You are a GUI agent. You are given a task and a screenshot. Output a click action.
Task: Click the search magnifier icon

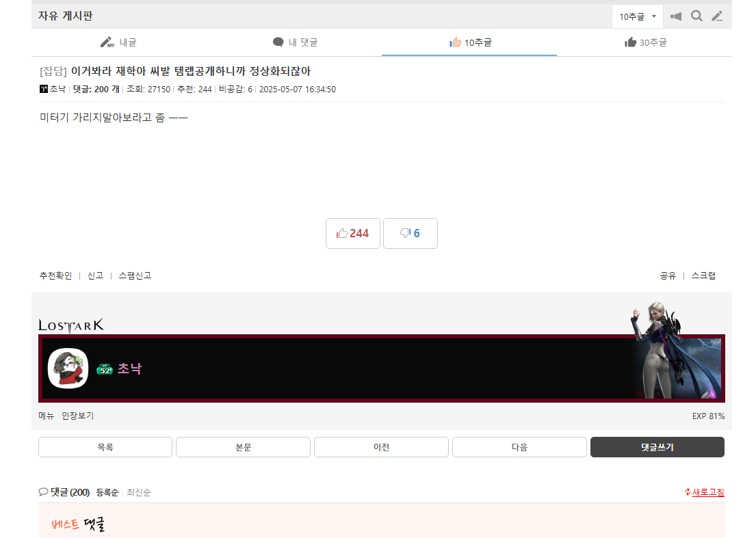coord(696,16)
